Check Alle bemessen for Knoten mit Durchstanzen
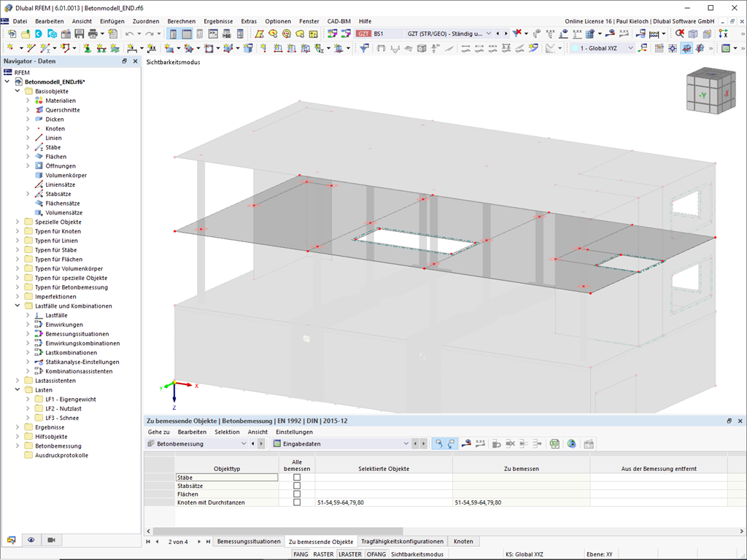The image size is (747, 560). click(x=297, y=502)
